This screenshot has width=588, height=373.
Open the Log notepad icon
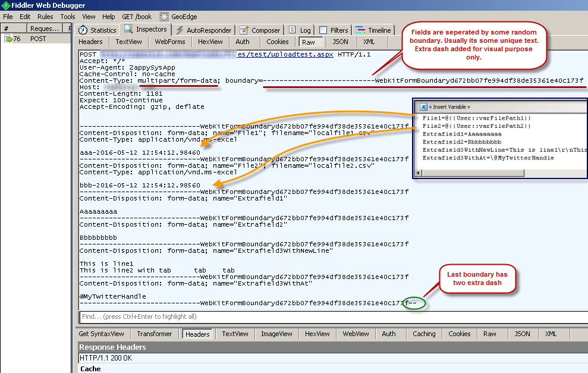(x=293, y=29)
